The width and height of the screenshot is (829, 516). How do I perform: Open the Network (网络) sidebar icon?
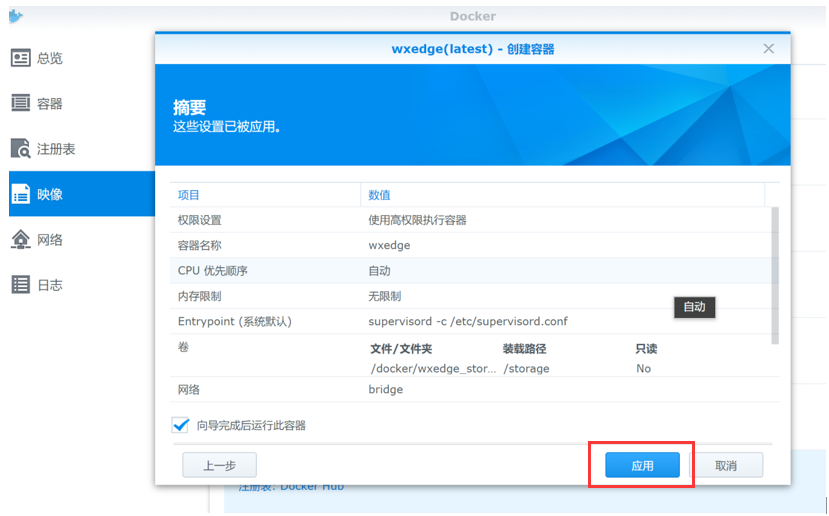click(21, 240)
